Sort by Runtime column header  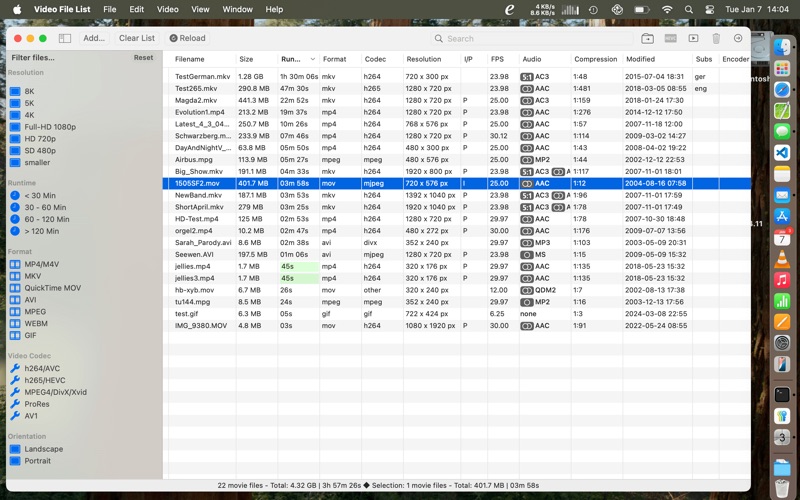click(298, 59)
